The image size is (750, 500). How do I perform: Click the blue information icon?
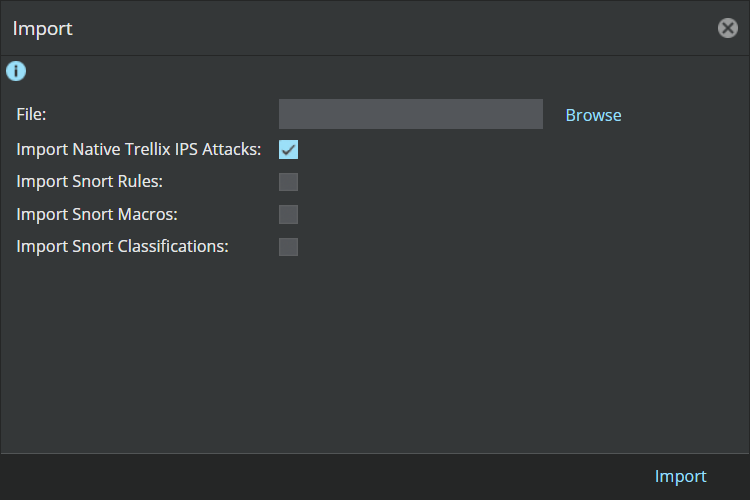[x=16, y=71]
